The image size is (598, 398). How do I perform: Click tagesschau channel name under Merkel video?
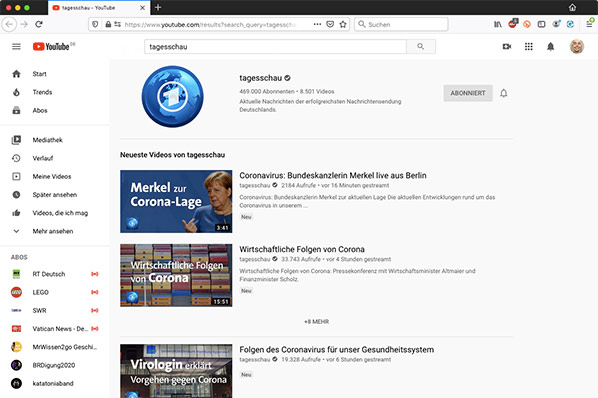coord(254,186)
